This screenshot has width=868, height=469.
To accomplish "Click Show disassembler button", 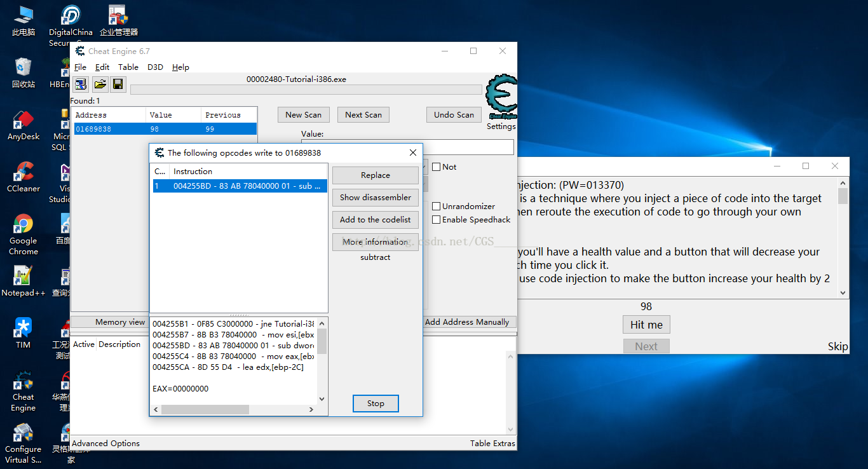I will click(375, 198).
